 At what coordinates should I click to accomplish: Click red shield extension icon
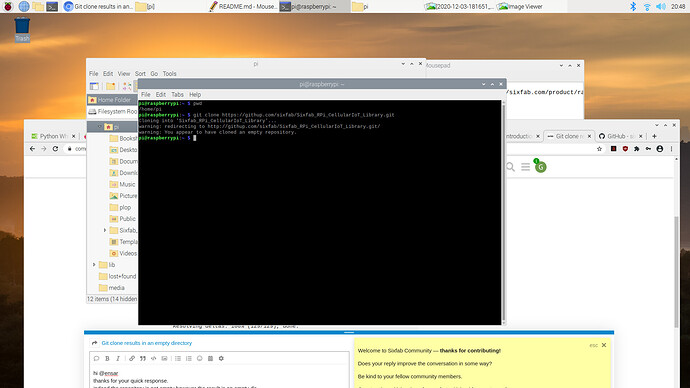coord(625,149)
